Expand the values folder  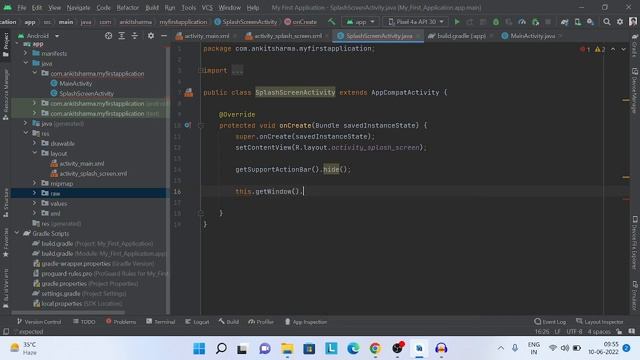[34, 203]
